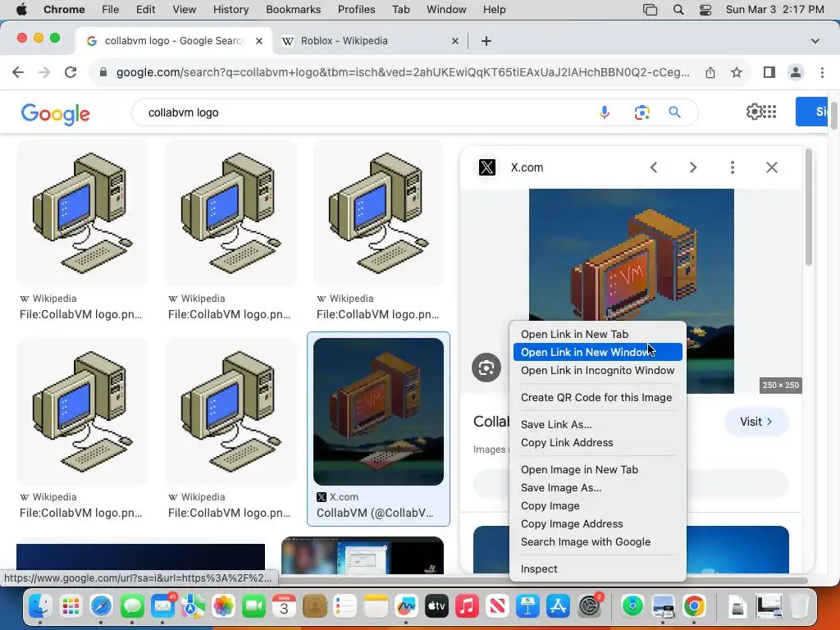Image resolution: width=840 pixels, height=630 pixels.
Task: Open App Store from the Dock
Action: click(558, 606)
